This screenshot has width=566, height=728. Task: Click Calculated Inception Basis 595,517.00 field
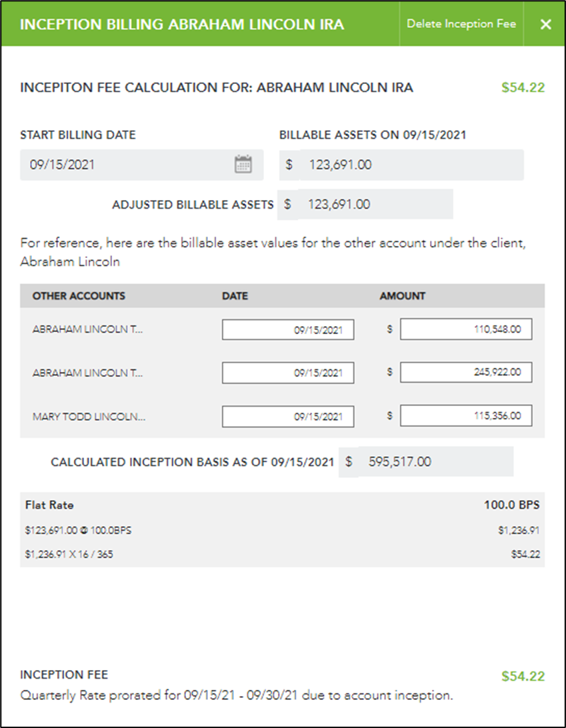[433, 461]
